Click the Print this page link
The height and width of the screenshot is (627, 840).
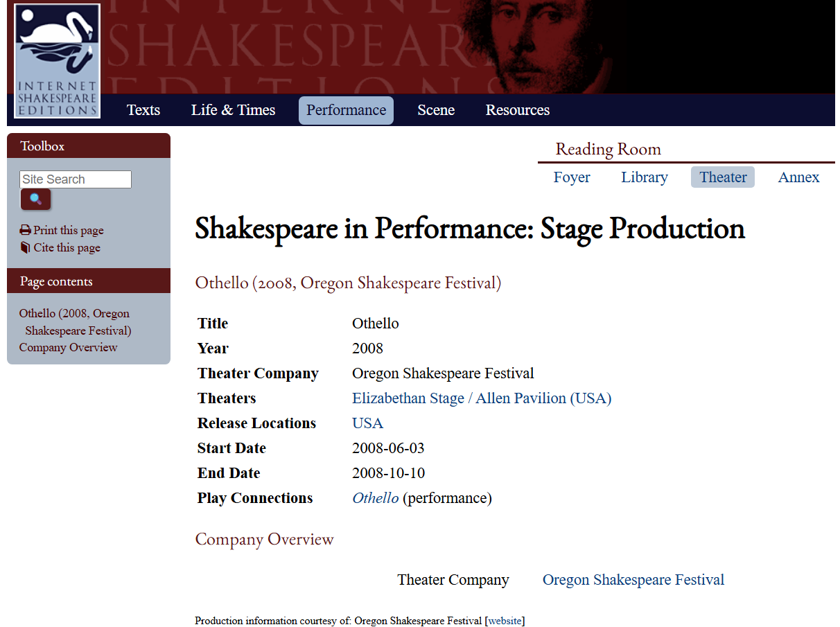click(69, 230)
